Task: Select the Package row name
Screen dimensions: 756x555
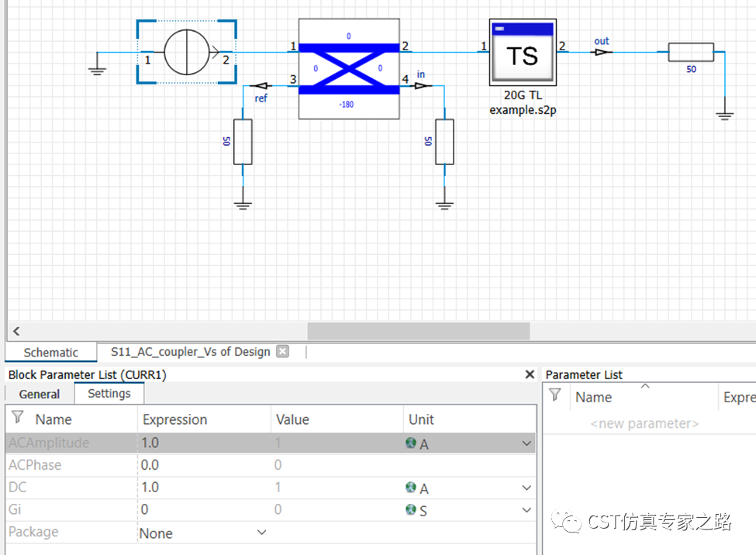Action: [33, 532]
